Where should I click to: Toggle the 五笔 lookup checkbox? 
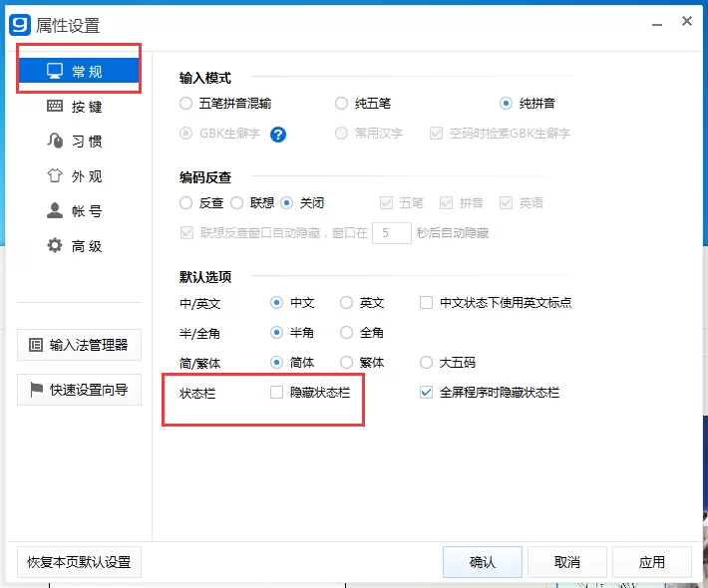pyautogui.click(x=386, y=203)
